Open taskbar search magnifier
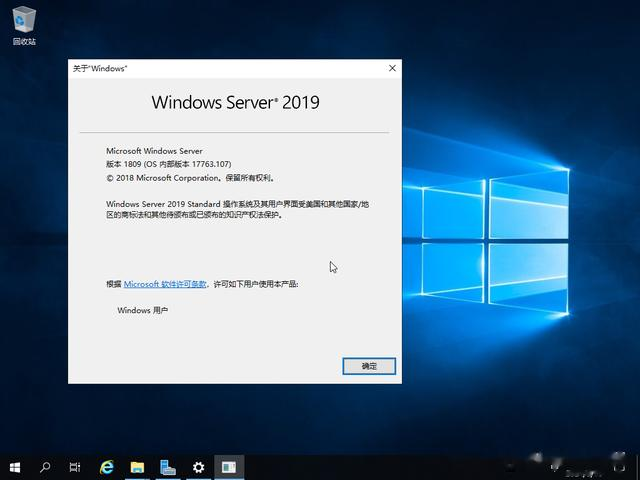Viewport: 640px width, 480px height. [45, 467]
